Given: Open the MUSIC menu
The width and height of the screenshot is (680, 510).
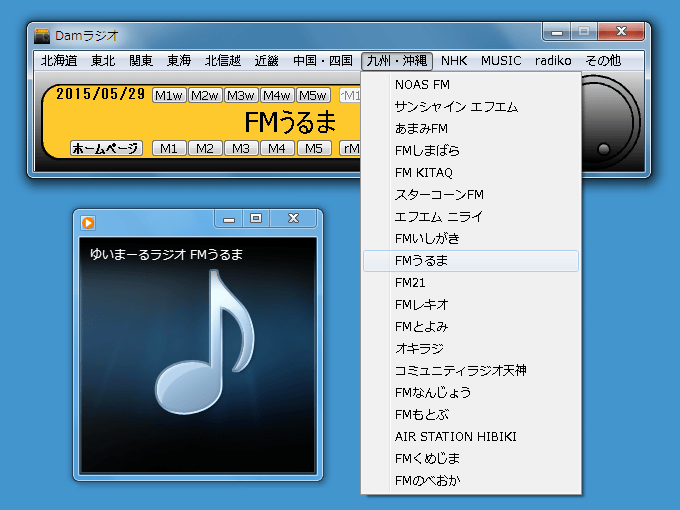Looking at the screenshot, I should 501,61.
